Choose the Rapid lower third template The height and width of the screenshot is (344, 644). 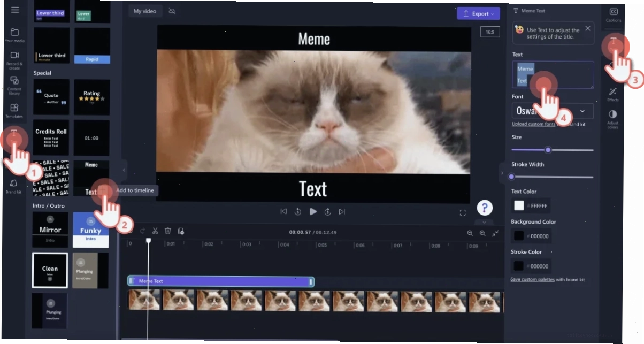tap(92, 46)
